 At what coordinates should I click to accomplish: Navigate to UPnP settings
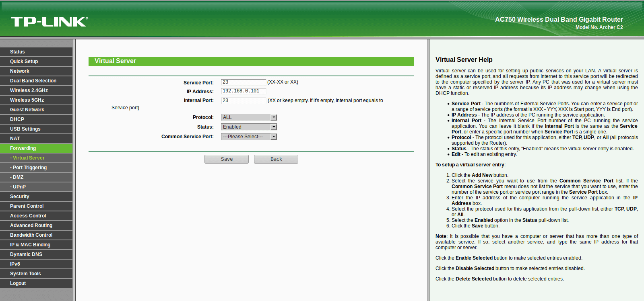coord(36,187)
